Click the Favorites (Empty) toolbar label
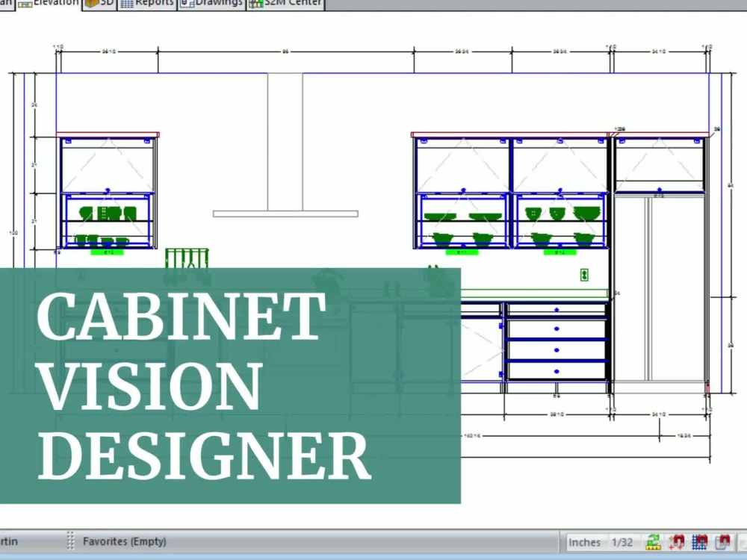This screenshot has height=560, width=747. pos(124,541)
